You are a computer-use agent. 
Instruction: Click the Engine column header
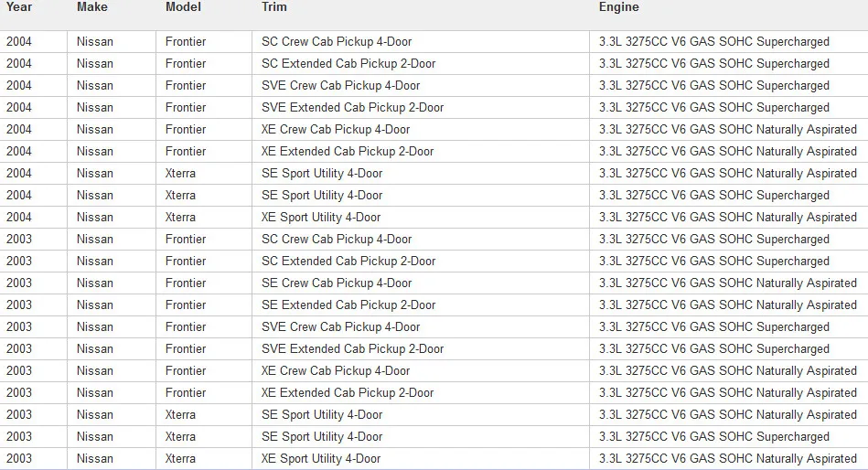pyautogui.click(x=619, y=7)
